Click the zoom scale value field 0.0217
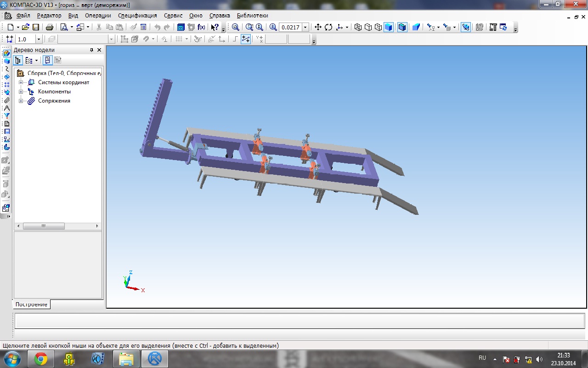The width and height of the screenshot is (588, 368). tap(290, 27)
